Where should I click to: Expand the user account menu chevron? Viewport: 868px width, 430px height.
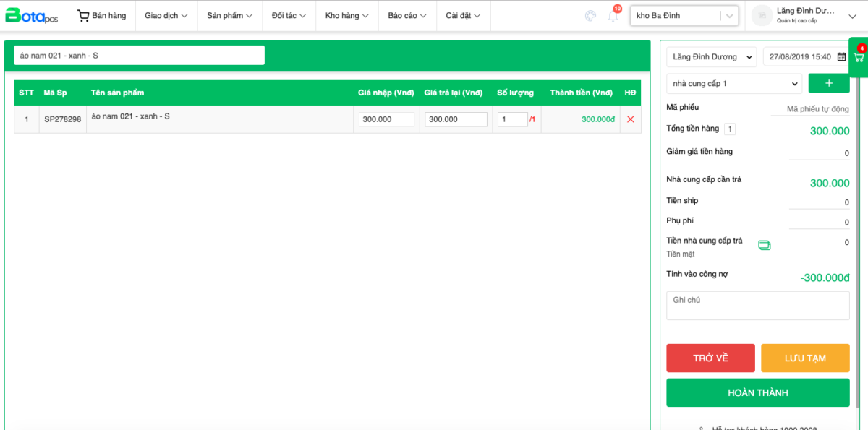tap(851, 16)
